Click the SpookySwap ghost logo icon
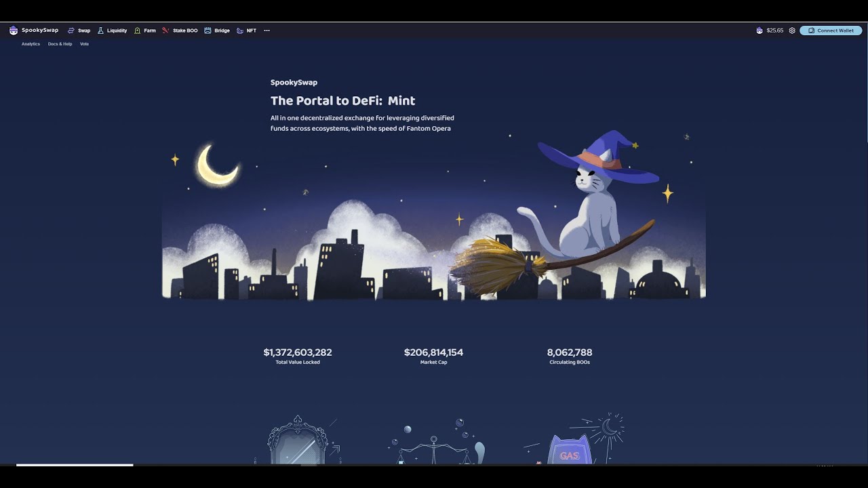The width and height of the screenshot is (868, 488). [x=14, y=30]
